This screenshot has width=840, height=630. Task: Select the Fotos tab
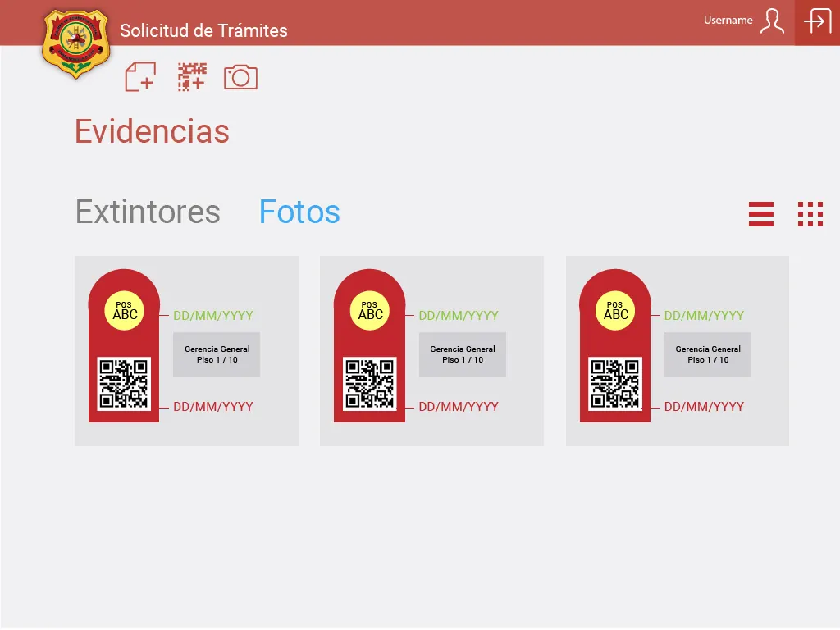pyautogui.click(x=299, y=212)
